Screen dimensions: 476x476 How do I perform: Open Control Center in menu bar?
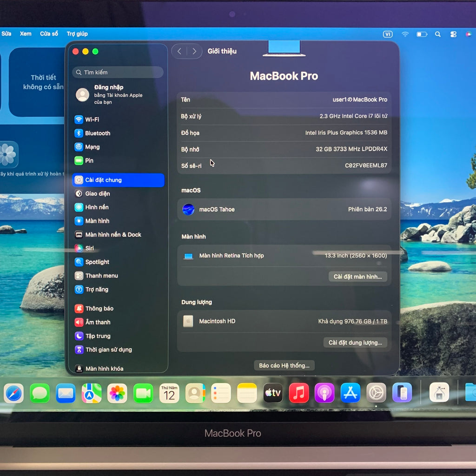point(453,34)
